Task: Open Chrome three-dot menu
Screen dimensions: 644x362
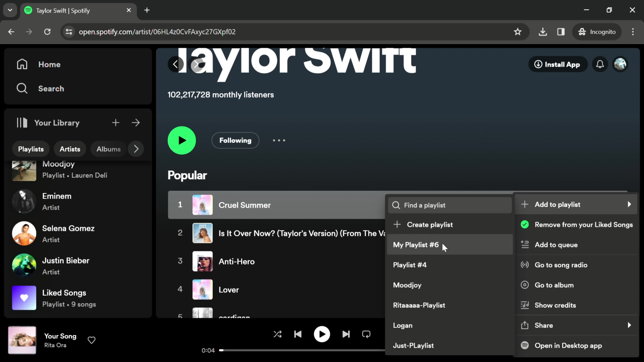Action: click(x=633, y=32)
